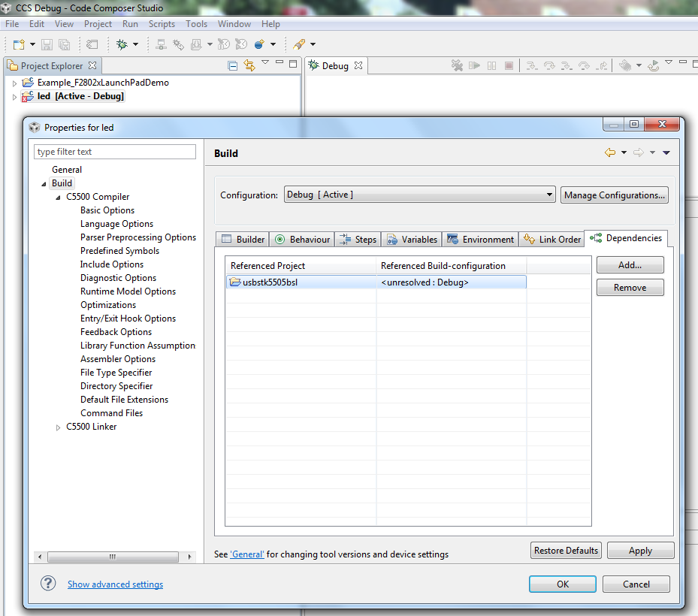
Task: Open the Project menu
Action: tap(98, 24)
